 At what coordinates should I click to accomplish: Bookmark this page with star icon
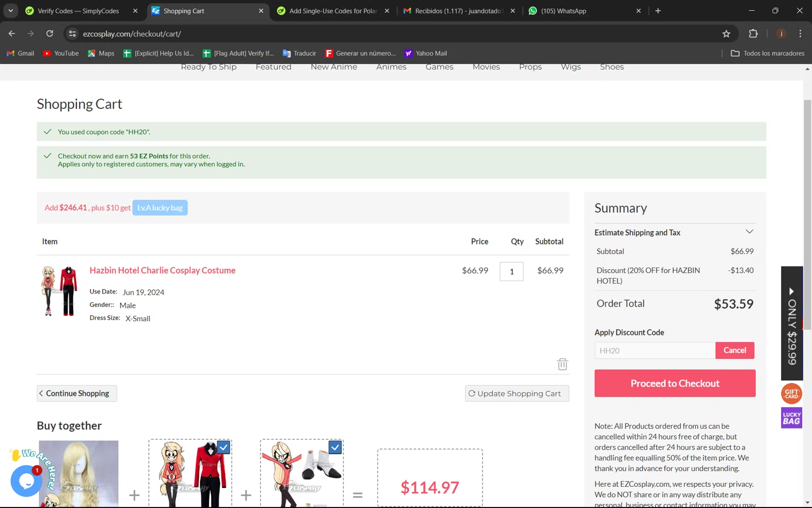(726, 34)
